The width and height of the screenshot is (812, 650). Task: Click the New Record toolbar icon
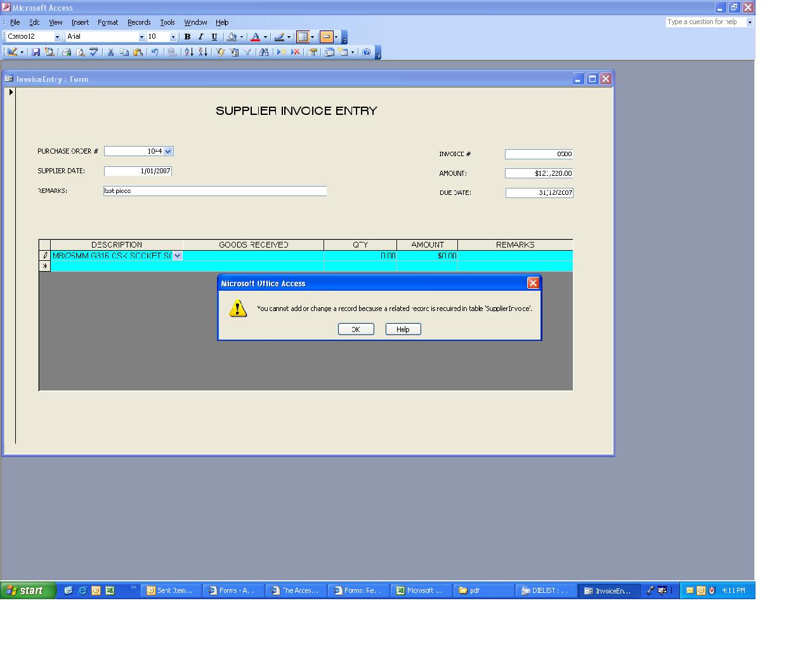click(281, 52)
